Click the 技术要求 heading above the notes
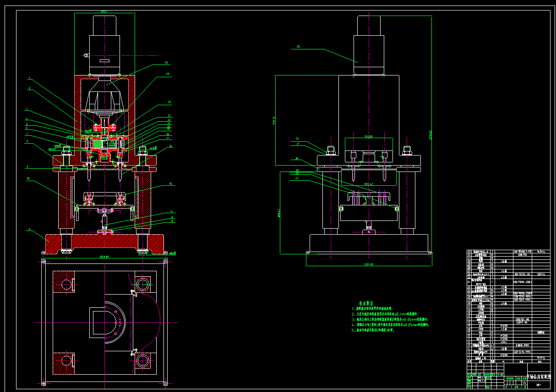Image resolution: width=556 pixels, height=392 pixels. point(365,303)
